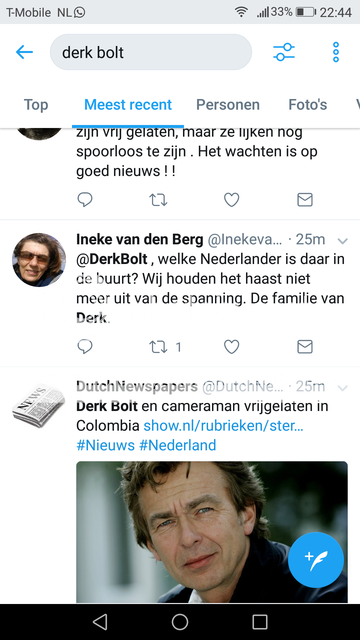
Task: Open the show.nl/rubrieken link
Action: click(x=223, y=426)
